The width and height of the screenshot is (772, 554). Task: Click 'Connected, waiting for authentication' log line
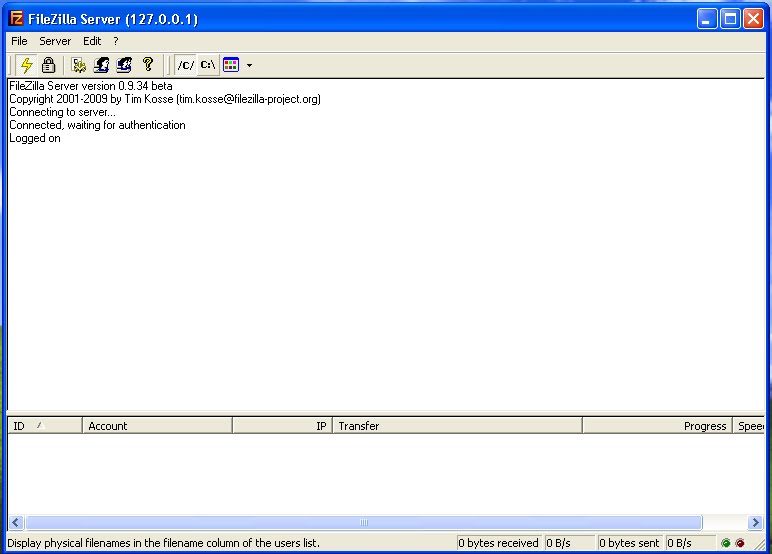coord(97,125)
